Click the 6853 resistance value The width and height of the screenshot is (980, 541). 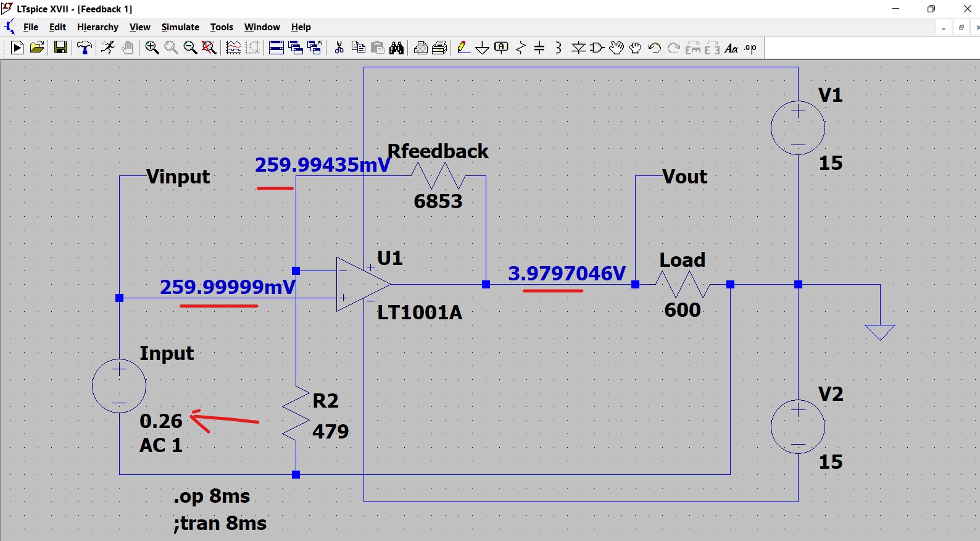tap(438, 201)
